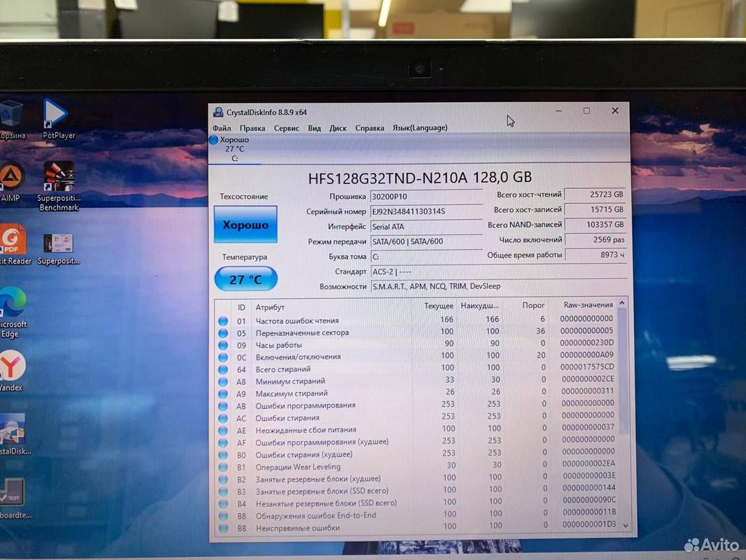746x560 pixels.
Task: Open the Диск menu
Action: (x=338, y=128)
